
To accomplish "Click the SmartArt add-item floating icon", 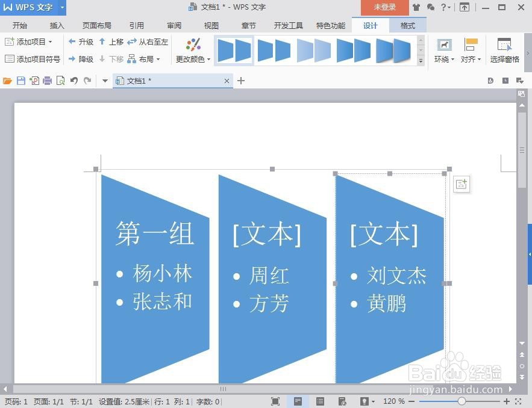I will (462, 184).
